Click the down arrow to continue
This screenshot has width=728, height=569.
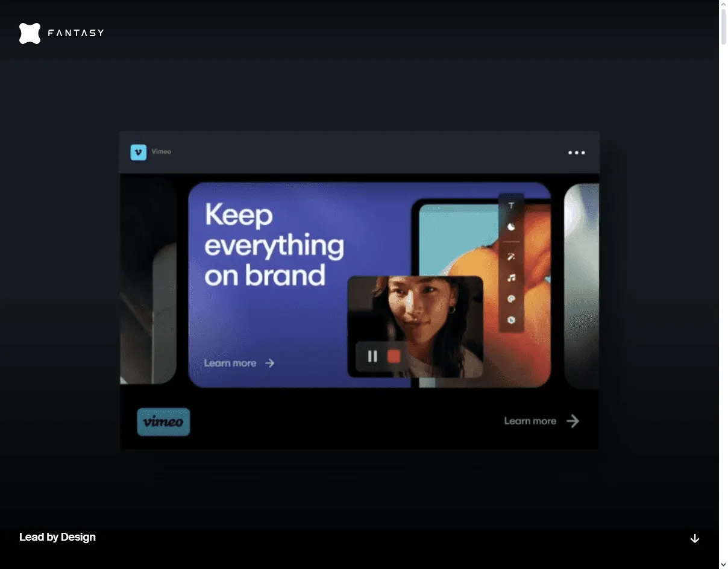pos(695,538)
